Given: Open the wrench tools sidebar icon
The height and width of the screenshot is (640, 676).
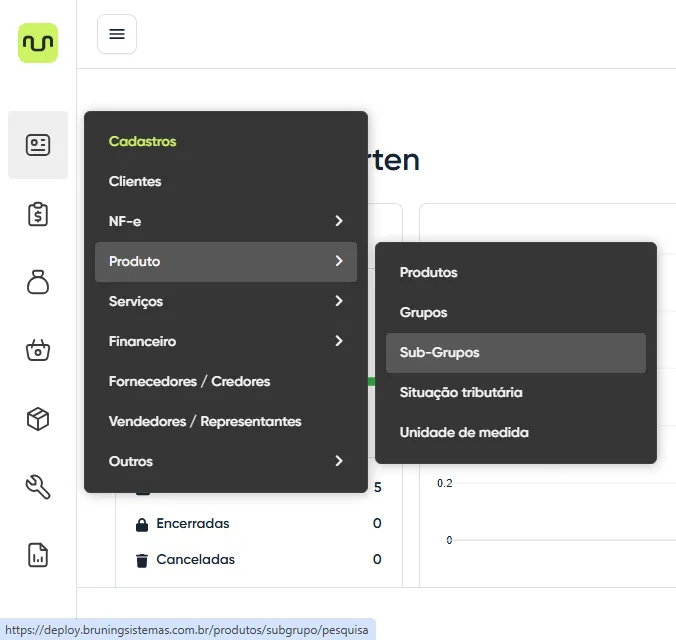Looking at the screenshot, I should coord(38,487).
